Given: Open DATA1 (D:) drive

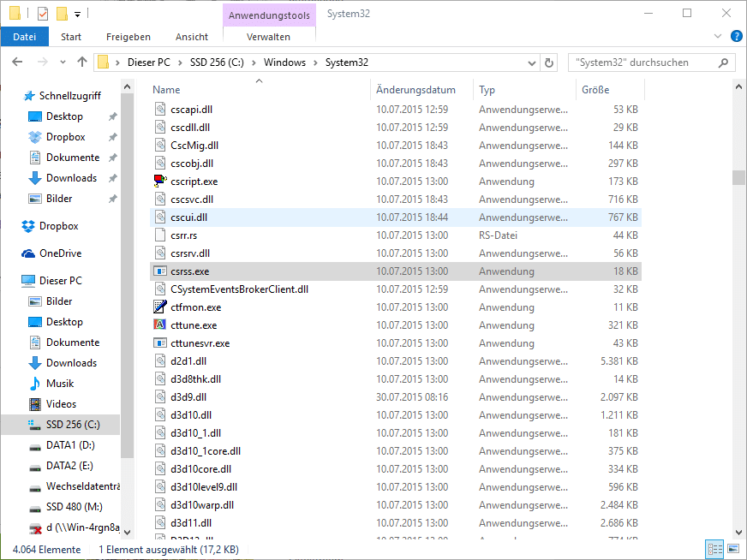Looking at the screenshot, I should tap(70, 444).
